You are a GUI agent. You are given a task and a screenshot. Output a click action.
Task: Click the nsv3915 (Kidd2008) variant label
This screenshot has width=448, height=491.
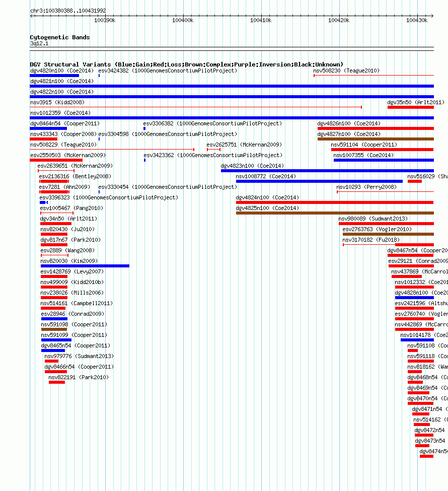coord(57,102)
